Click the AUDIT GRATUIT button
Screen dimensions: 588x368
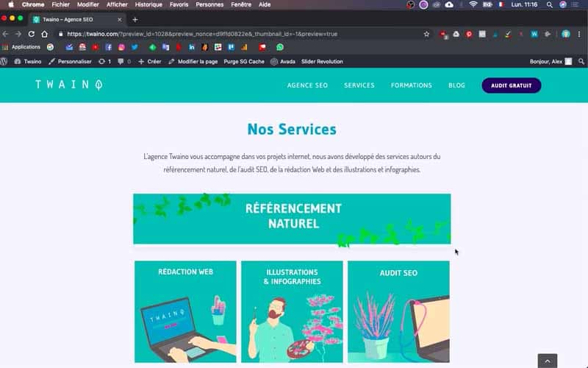511,85
